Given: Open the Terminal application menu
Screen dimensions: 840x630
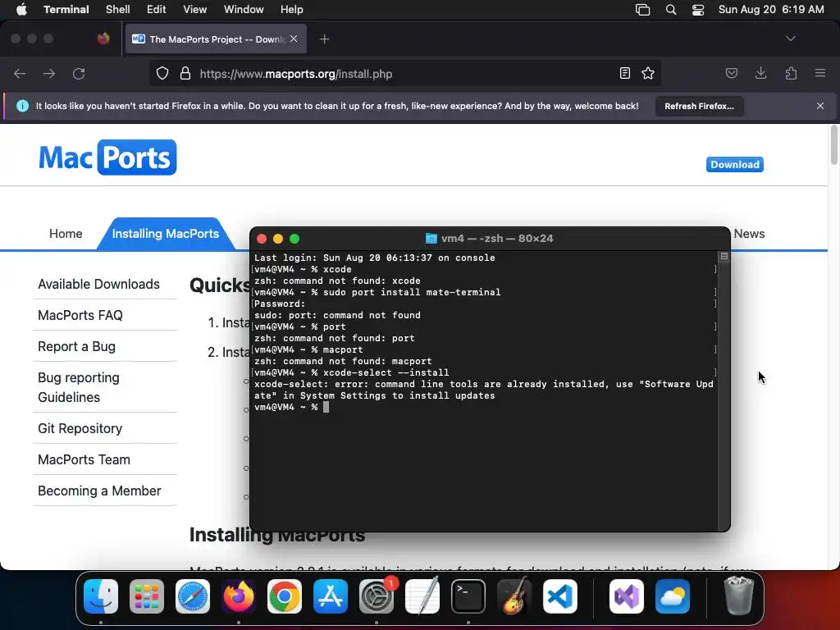Looking at the screenshot, I should tap(66, 10).
